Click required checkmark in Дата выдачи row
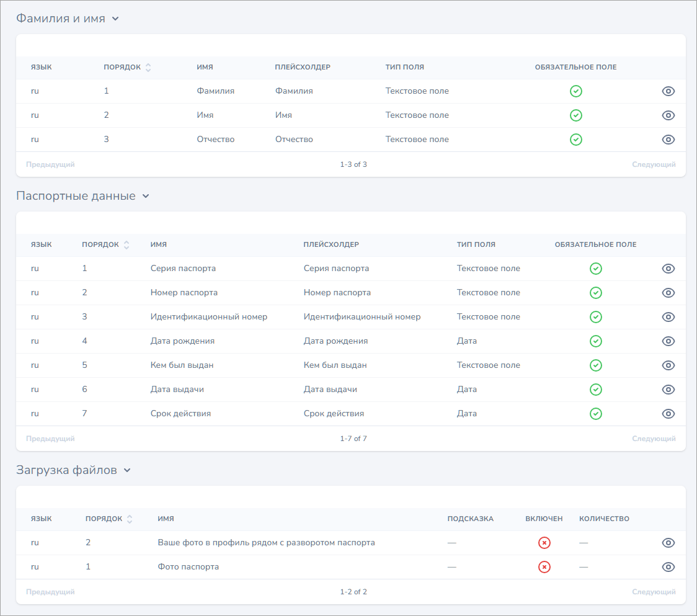This screenshot has height=616, width=697. (x=596, y=390)
